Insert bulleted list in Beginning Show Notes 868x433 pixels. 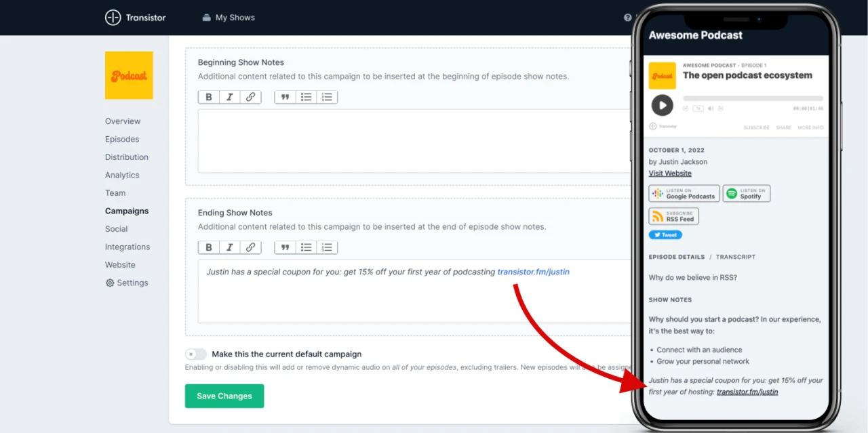[307, 97]
